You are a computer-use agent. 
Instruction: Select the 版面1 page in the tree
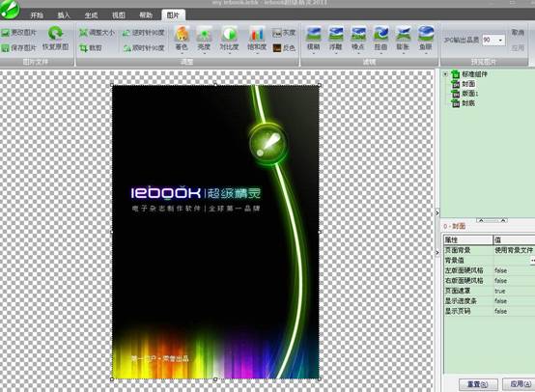470,93
